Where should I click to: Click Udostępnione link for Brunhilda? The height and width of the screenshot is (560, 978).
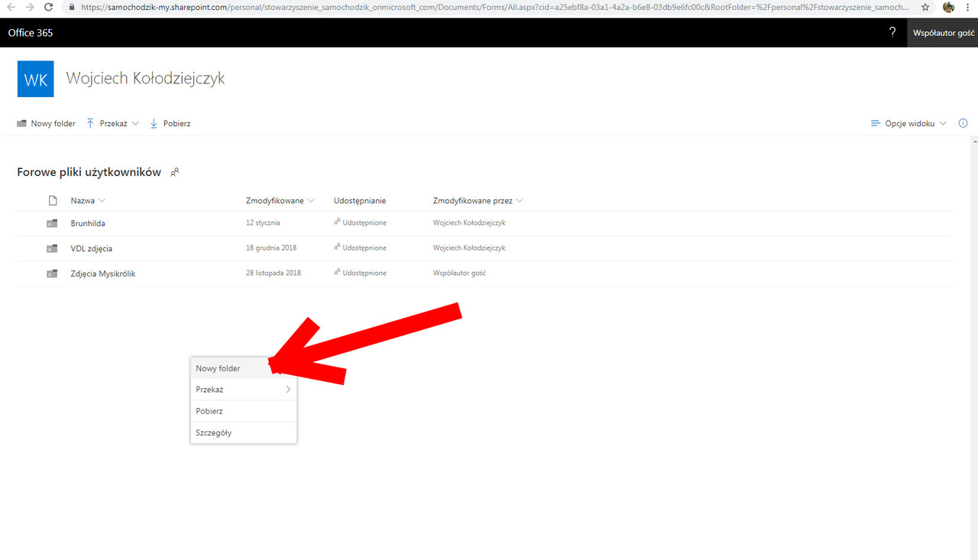[x=364, y=222]
